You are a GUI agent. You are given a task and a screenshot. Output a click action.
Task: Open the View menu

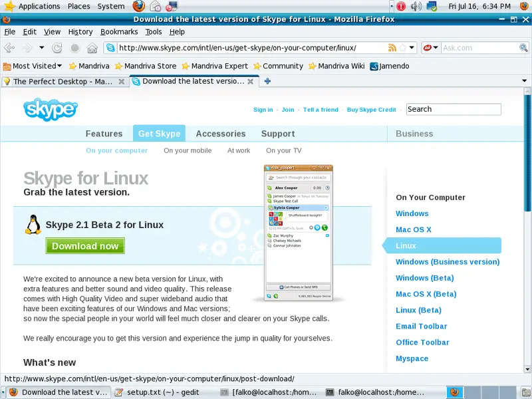(x=52, y=31)
